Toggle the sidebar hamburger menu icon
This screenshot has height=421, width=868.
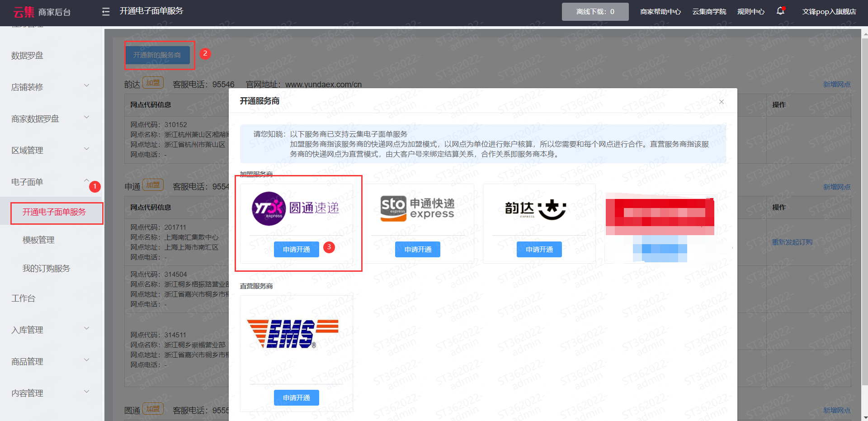(106, 12)
